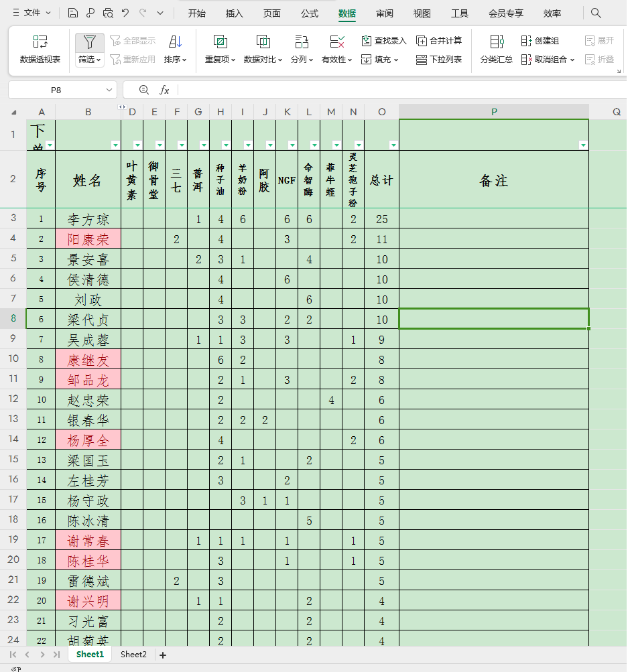The height and width of the screenshot is (672, 628).
Task: Open filter dropdown in column A
Action: 50,145
